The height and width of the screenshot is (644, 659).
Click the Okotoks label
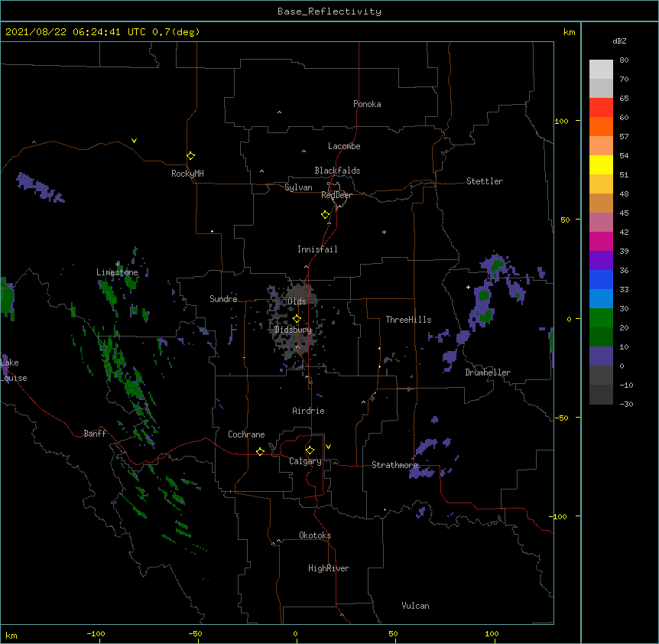pyautogui.click(x=315, y=535)
